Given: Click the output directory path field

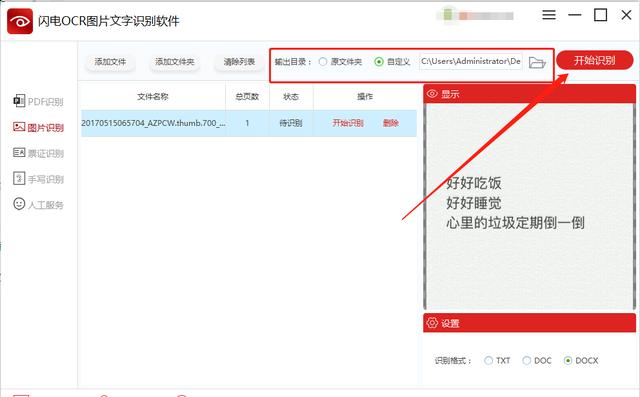Looking at the screenshot, I should pos(471,62).
